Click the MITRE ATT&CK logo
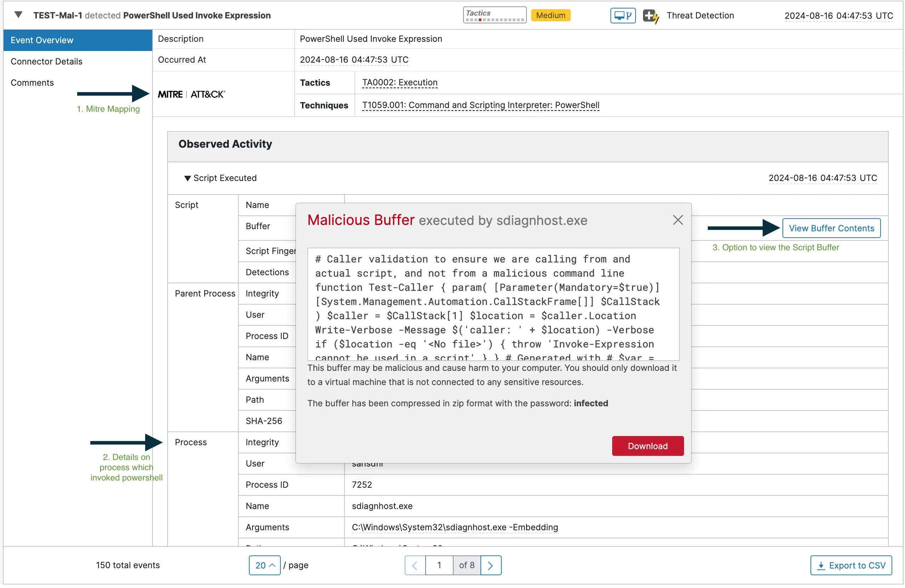Image resolution: width=905 pixels, height=588 pixels. click(190, 94)
